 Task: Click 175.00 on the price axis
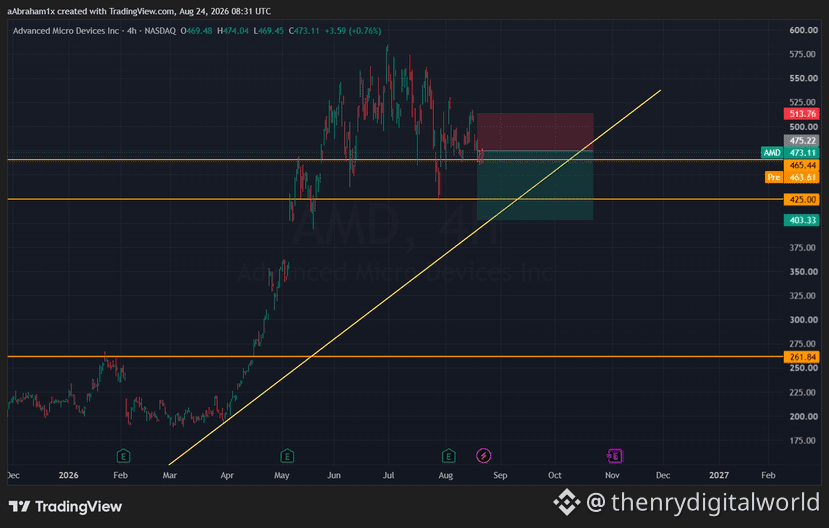tap(803, 440)
